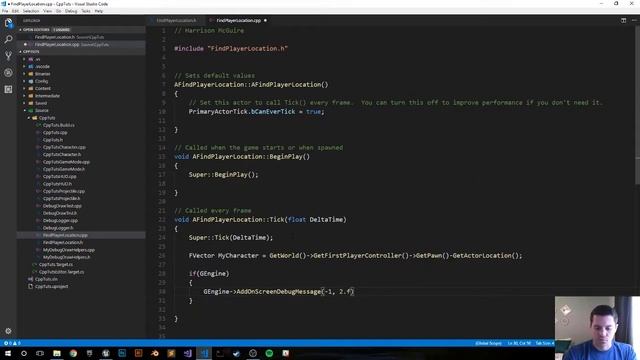
Task: Open the Tasks menu
Action: tap(86, 11)
